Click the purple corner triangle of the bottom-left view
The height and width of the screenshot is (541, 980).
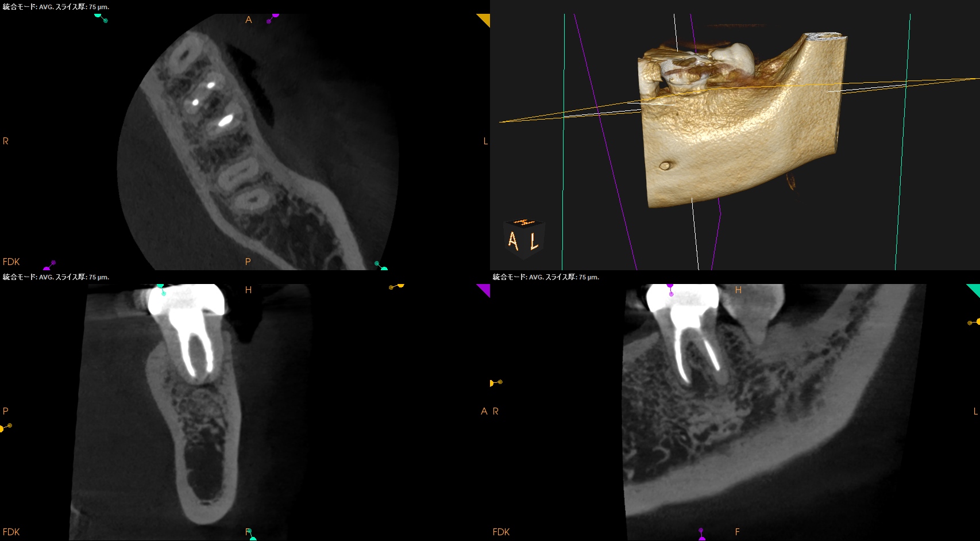tap(485, 289)
